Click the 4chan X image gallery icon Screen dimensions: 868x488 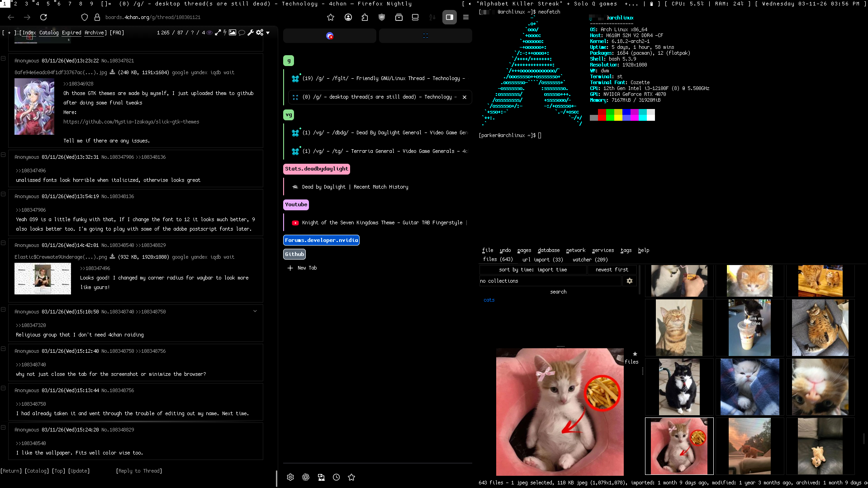232,33
